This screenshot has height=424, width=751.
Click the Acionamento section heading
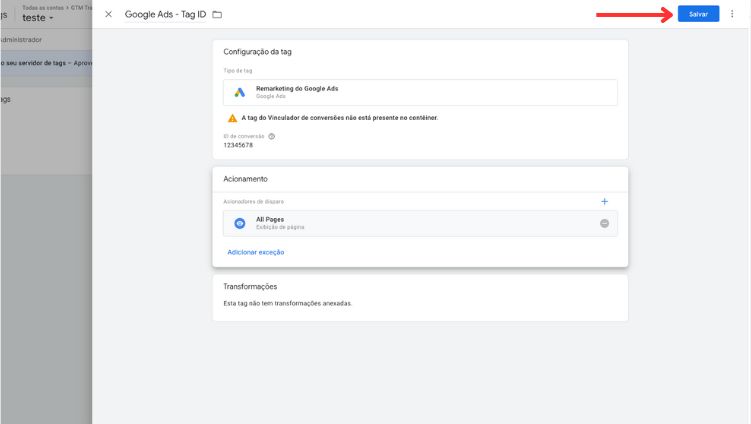245,179
